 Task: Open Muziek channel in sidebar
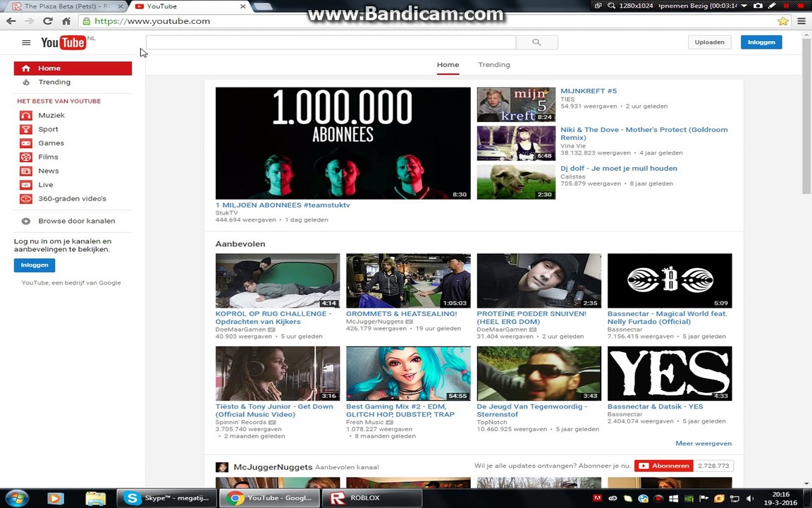coord(51,115)
